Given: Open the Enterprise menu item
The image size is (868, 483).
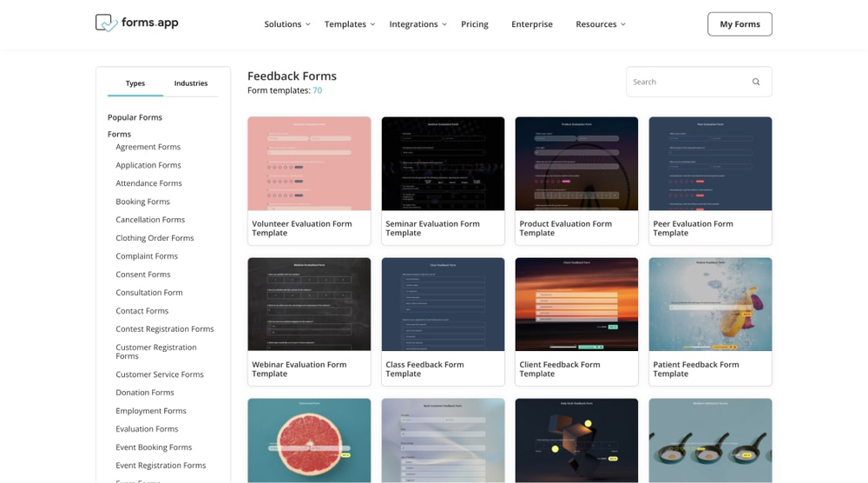Looking at the screenshot, I should tap(531, 24).
